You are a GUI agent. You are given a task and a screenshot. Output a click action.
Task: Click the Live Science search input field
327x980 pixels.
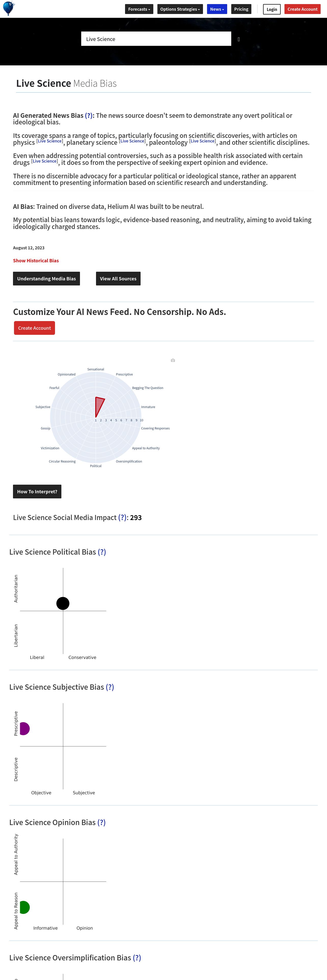point(156,39)
